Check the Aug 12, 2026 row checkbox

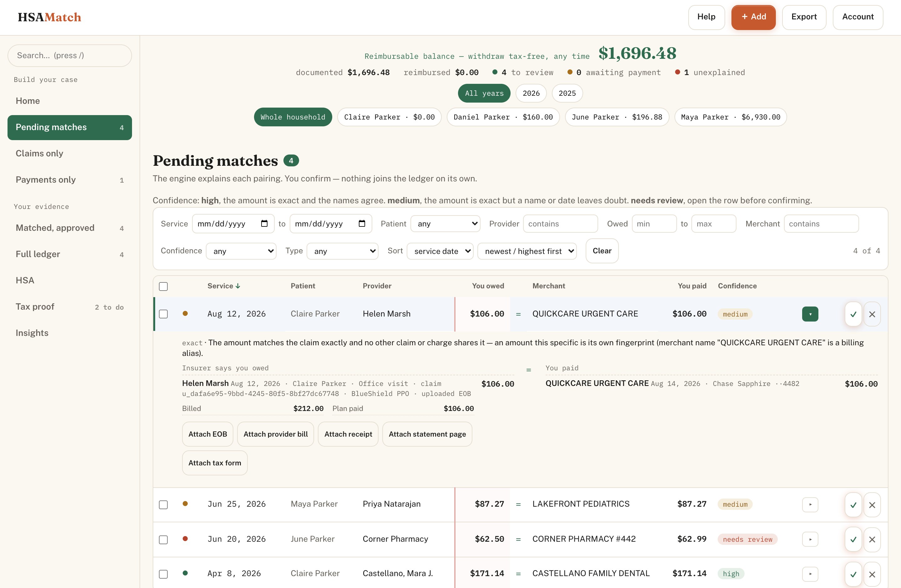click(x=163, y=314)
